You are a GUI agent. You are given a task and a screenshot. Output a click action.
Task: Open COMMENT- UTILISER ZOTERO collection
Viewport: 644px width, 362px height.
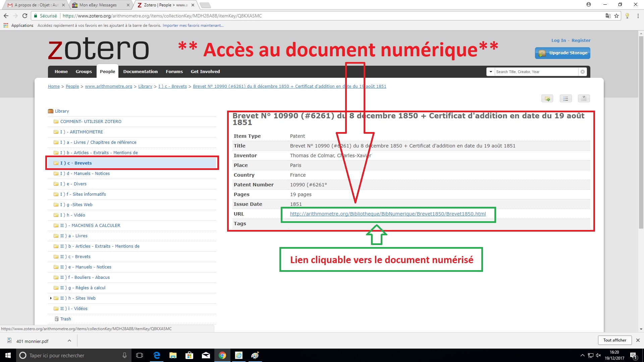coord(91,121)
